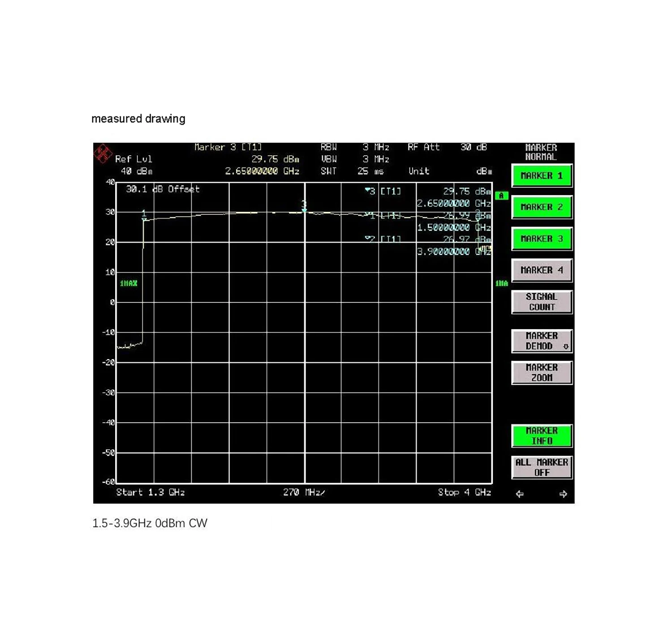672x621 pixels.
Task: Select marker 1 triangle on the trace
Action: pyautogui.click(x=144, y=219)
